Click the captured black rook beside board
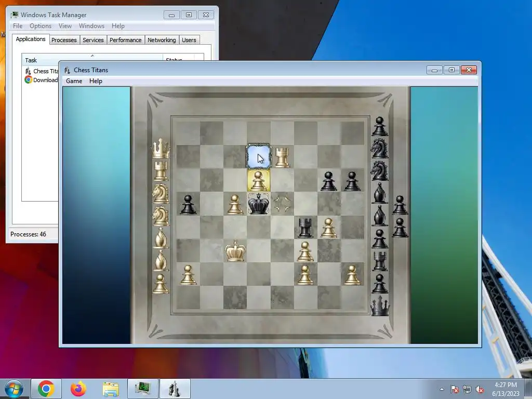 pyautogui.click(x=380, y=261)
